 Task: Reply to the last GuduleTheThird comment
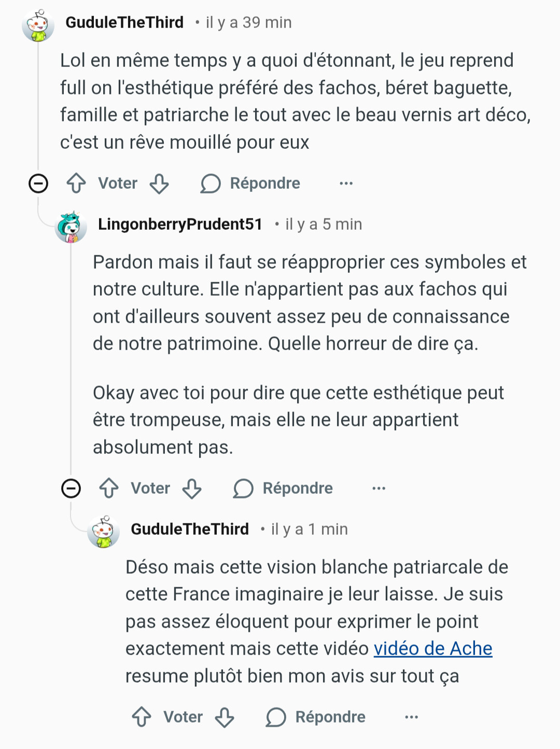[316, 717]
